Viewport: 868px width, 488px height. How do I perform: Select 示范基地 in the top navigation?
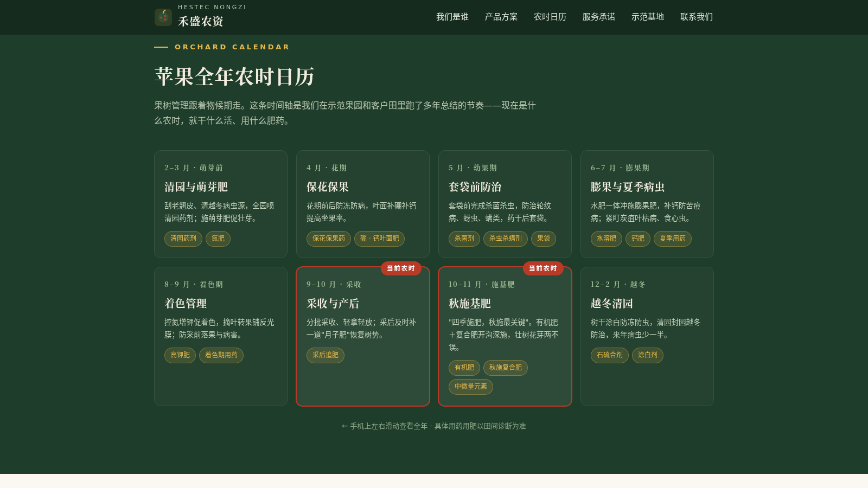click(648, 17)
